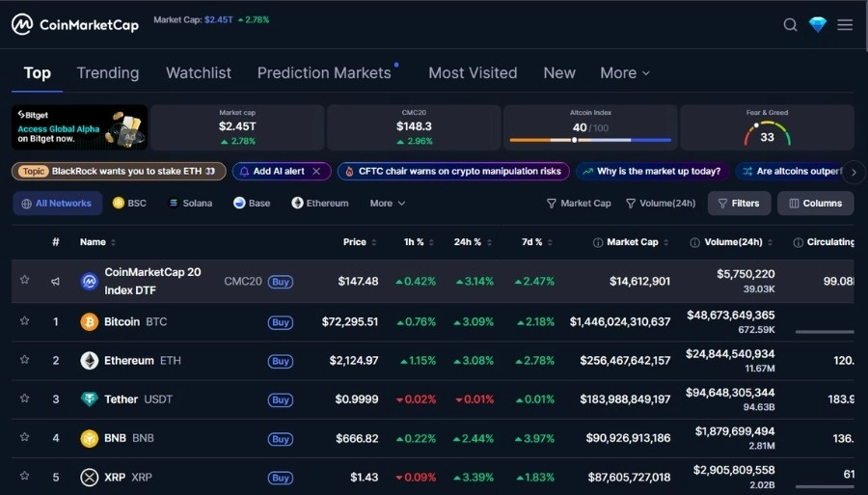Star XRP for the watchlist
This screenshot has height=495, width=868.
click(x=24, y=476)
